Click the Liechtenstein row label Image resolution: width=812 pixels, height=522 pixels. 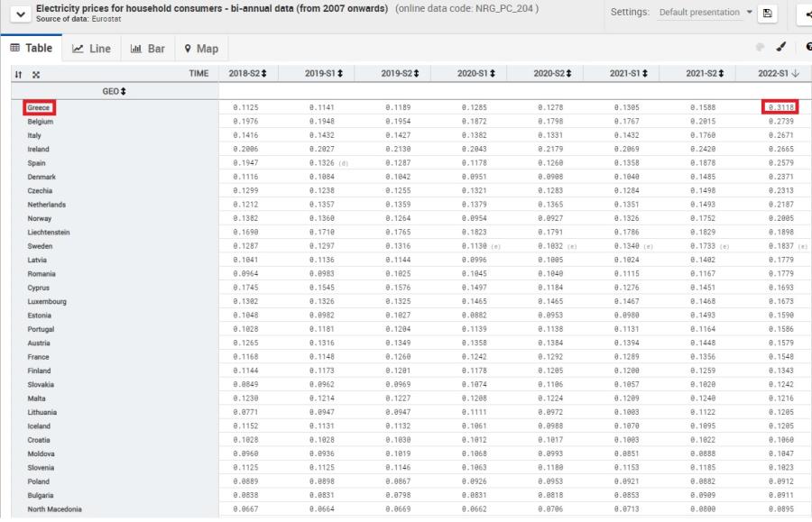point(49,233)
